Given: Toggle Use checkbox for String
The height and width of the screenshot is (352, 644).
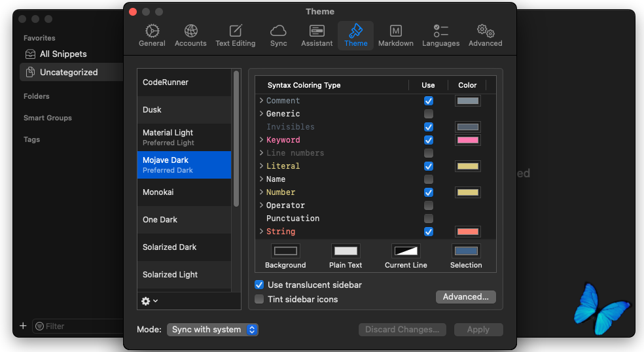Looking at the screenshot, I should click(429, 232).
